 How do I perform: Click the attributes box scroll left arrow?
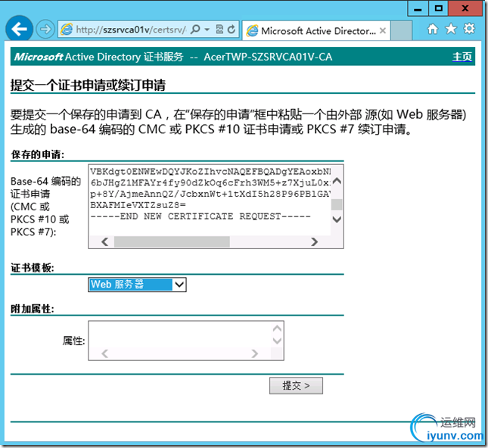[x=105, y=353]
